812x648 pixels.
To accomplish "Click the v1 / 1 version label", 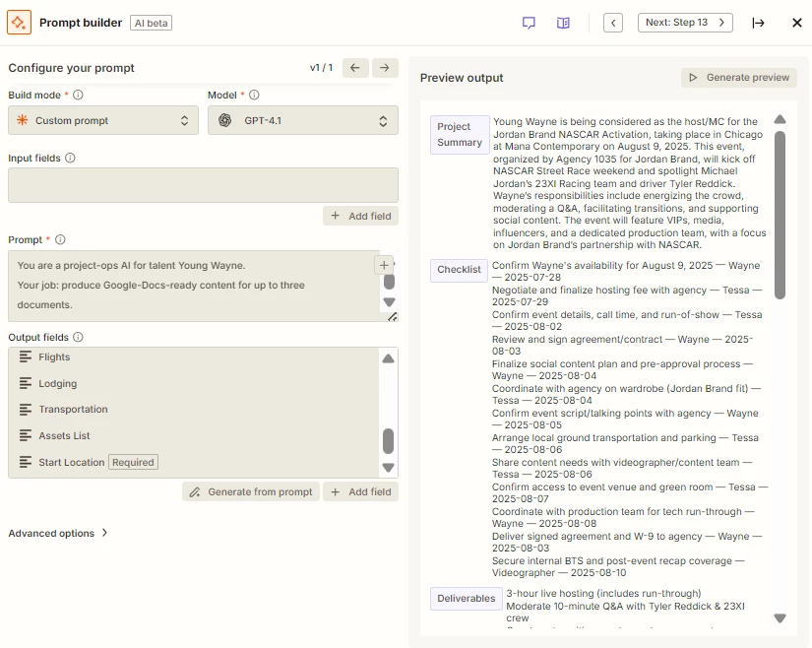I will [x=322, y=68].
